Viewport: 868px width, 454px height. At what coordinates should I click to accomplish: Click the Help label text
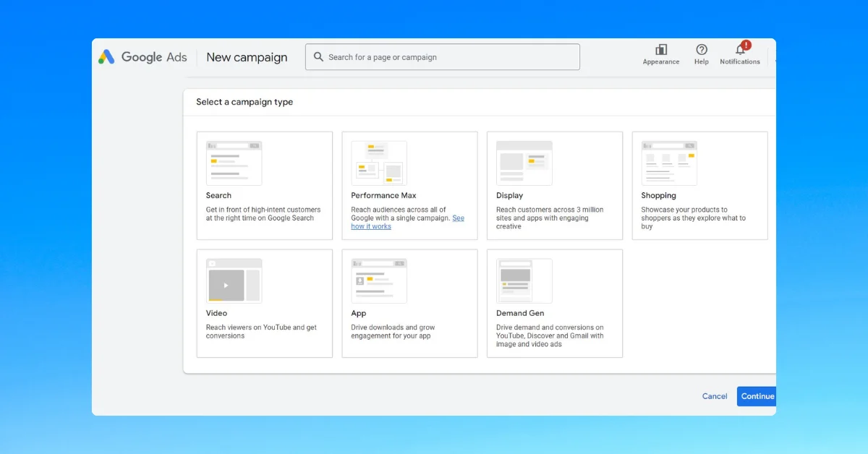pyautogui.click(x=702, y=62)
